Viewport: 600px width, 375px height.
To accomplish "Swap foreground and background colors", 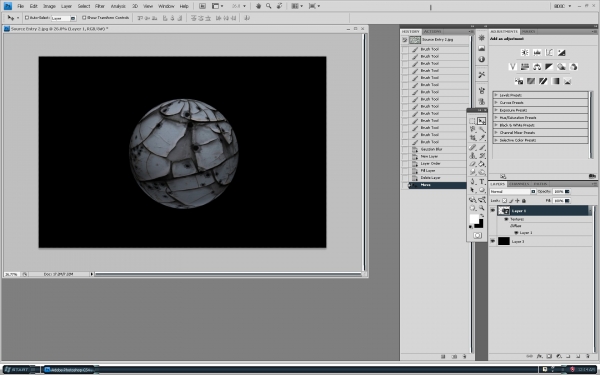I will click(x=482, y=216).
